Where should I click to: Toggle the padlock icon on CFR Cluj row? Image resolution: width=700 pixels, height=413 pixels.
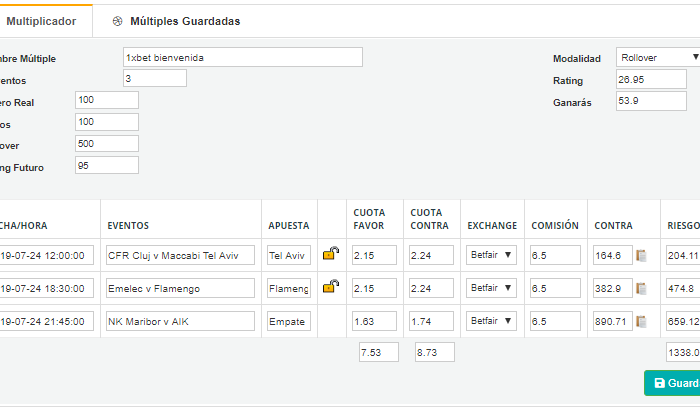point(331,253)
